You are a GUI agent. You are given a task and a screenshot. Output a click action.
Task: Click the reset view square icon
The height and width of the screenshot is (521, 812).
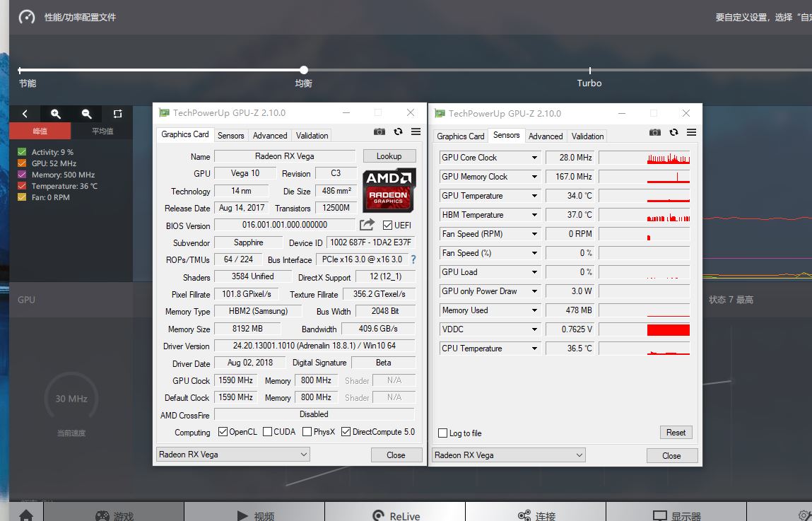pos(117,114)
